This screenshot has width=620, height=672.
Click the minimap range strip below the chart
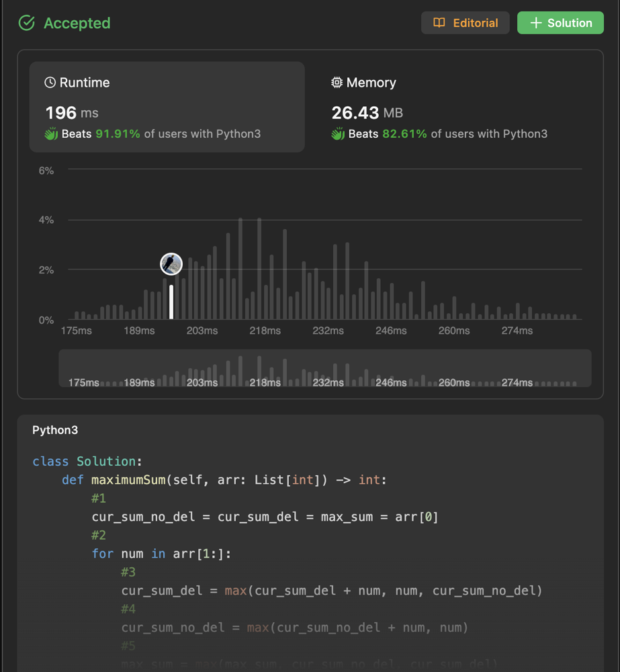[x=325, y=368]
